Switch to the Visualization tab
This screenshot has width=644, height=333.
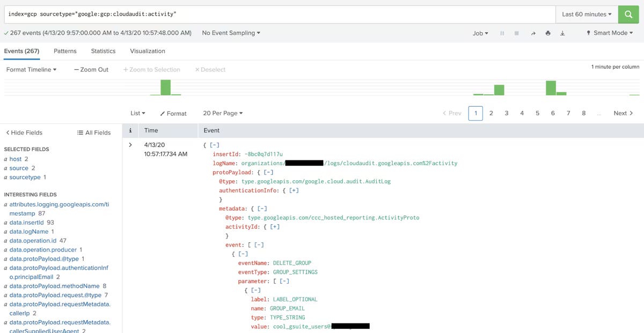(148, 51)
